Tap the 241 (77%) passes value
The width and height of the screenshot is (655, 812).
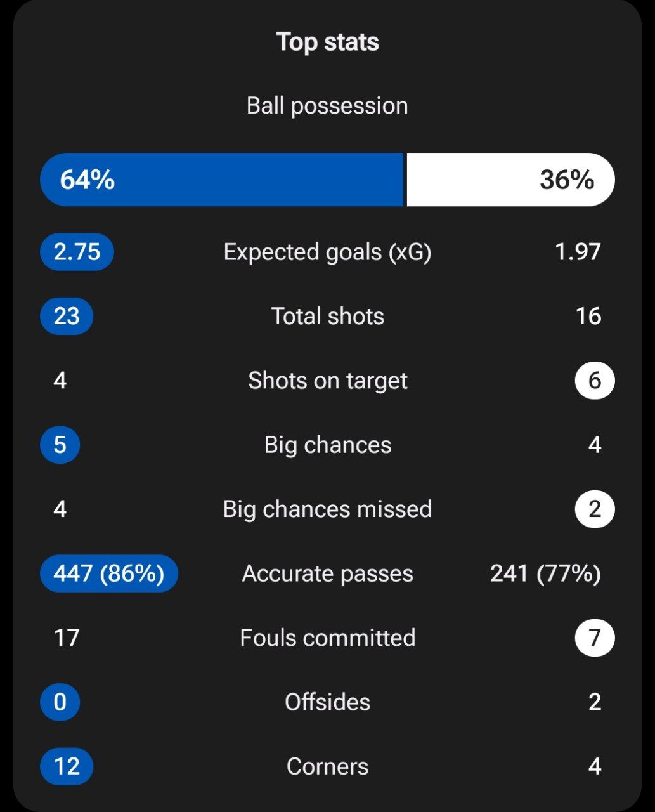(x=545, y=573)
